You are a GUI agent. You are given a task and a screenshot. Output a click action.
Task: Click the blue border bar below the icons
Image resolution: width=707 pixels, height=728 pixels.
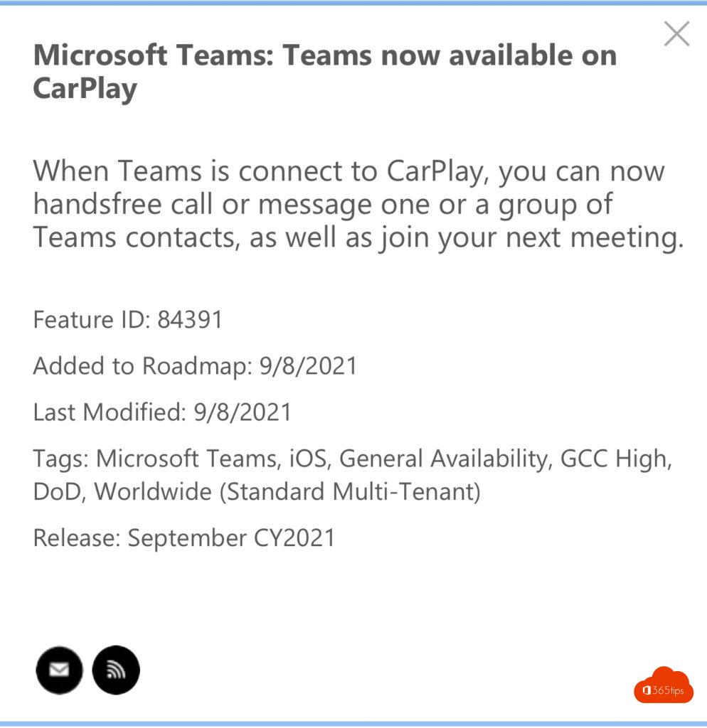pyautogui.click(x=353, y=723)
